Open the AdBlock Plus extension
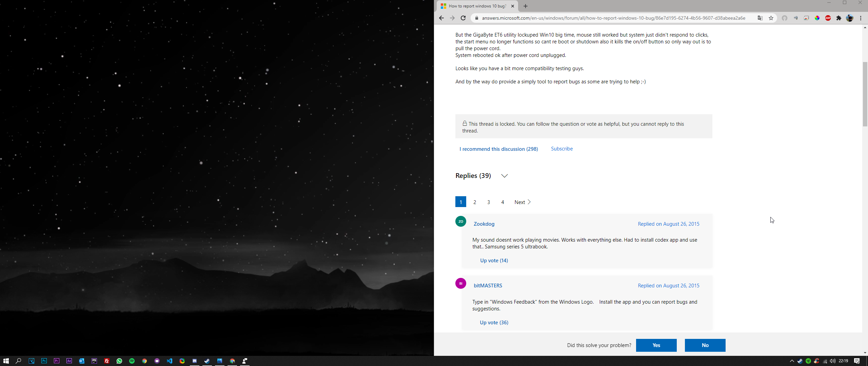This screenshot has width=868, height=366. click(x=828, y=18)
